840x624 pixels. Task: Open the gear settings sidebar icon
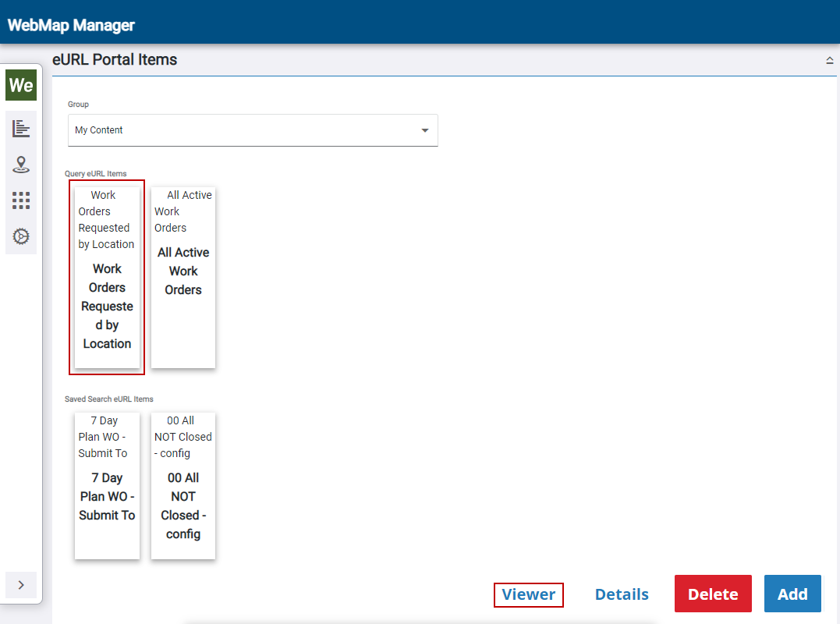point(21,236)
